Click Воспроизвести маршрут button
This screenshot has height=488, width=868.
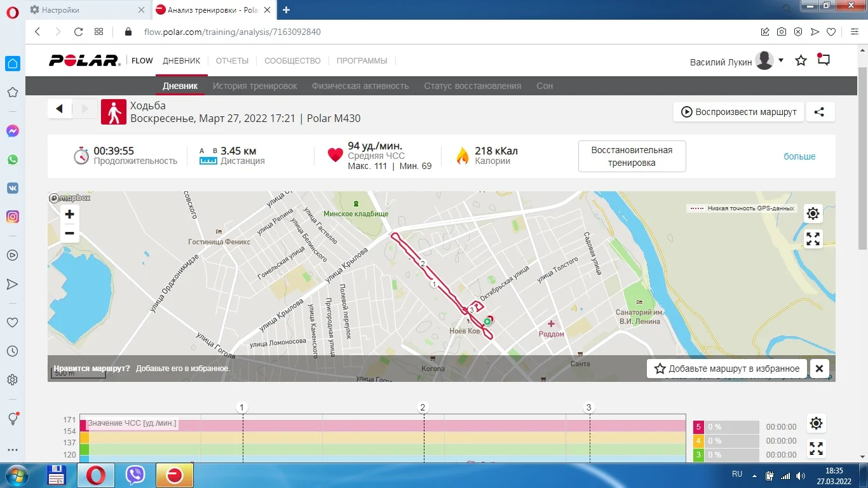click(739, 112)
